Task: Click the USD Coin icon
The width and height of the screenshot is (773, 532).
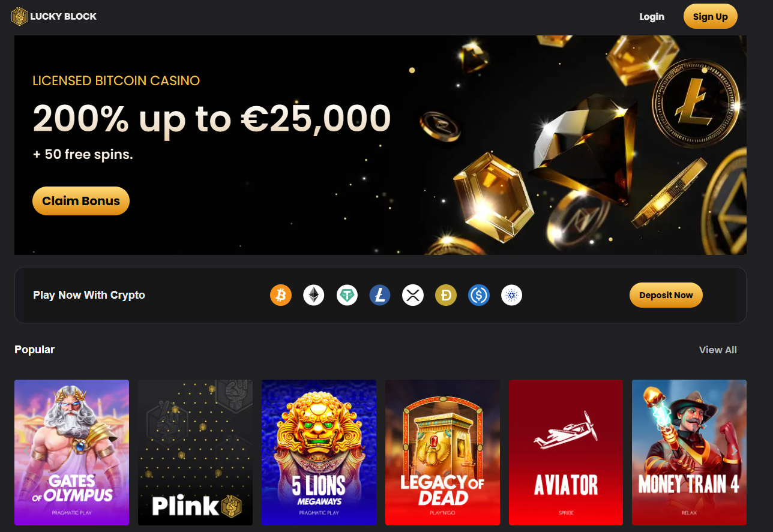Action: tap(479, 295)
